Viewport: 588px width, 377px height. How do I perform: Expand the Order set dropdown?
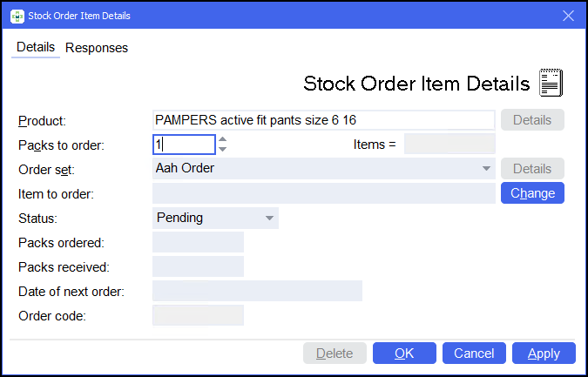pos(485,169)
